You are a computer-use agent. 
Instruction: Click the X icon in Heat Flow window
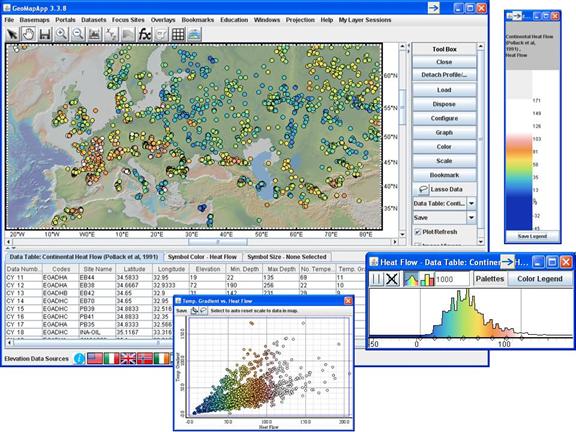[392, 279]
